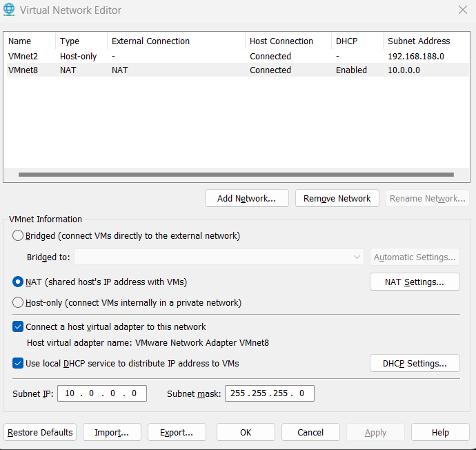Click into the Subnet mask field
The width and height of the screenshot is (476, 450).
point(269,393)
